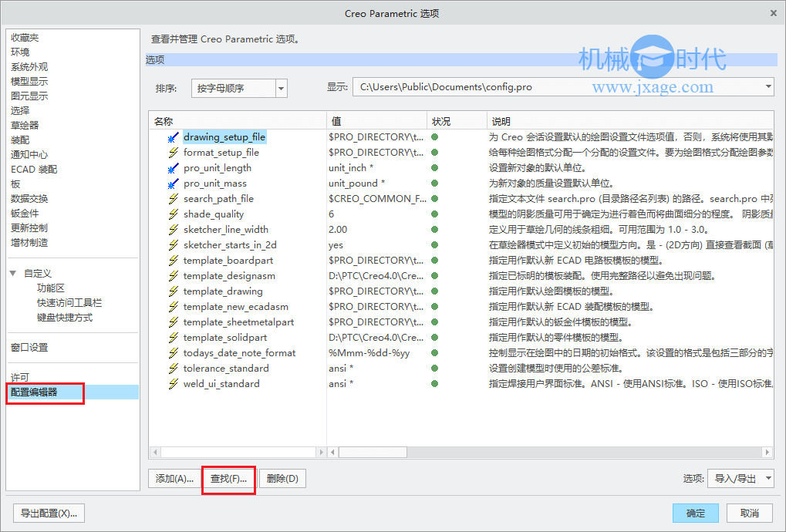Open the 收藏夹 category
The height and width of the screenshot is (532, 786).
click(x=25, y=38)
